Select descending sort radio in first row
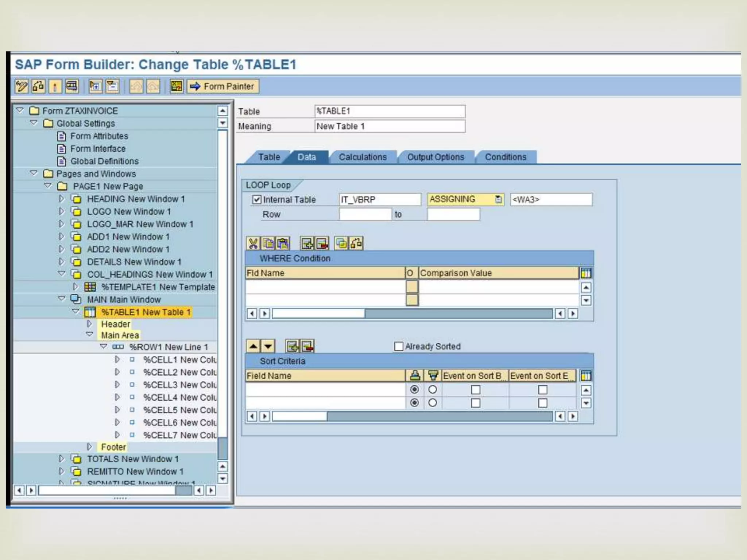The width and height of the screenshot is (747, 560). (433, 389)
